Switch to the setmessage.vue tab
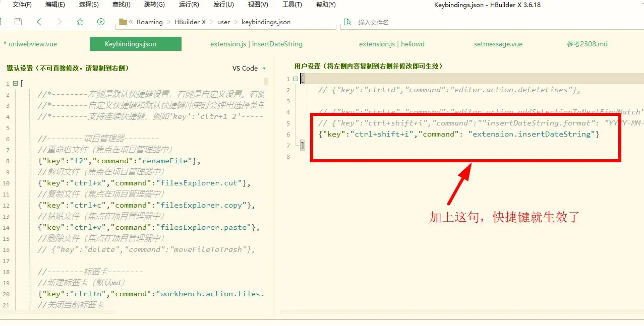The width and height of the screenshot is (644, 326). pyautogui.click(x=498, y=44)
